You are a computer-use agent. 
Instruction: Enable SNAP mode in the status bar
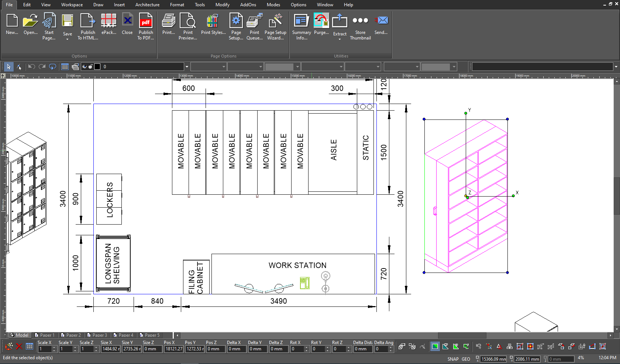453,359
